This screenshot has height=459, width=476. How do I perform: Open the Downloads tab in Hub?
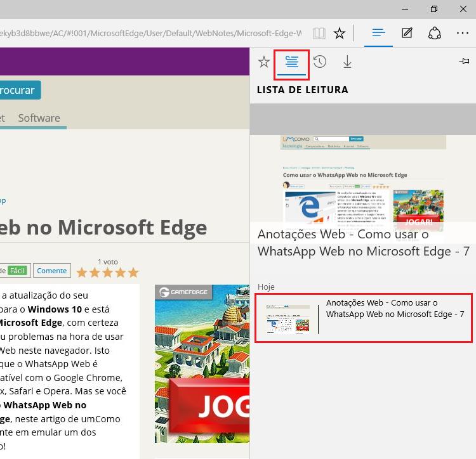pyautogui.click(x=347, y=62)
